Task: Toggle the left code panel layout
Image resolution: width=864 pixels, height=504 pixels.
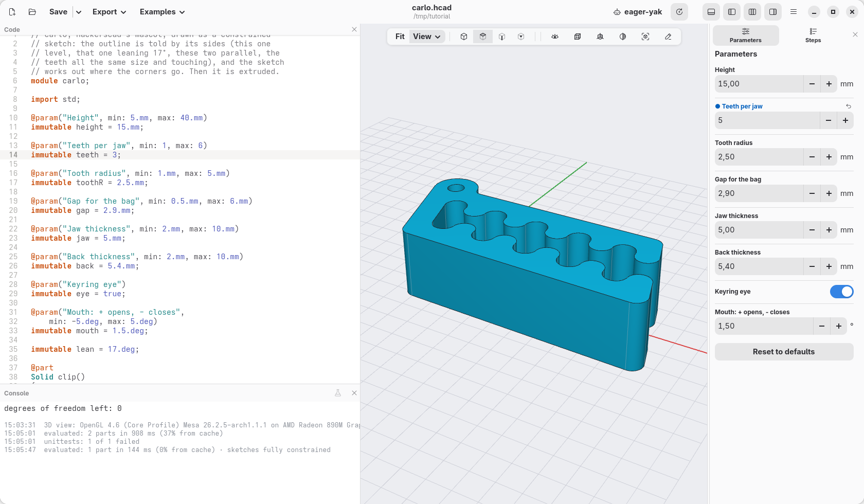Action: coord(732,12)
